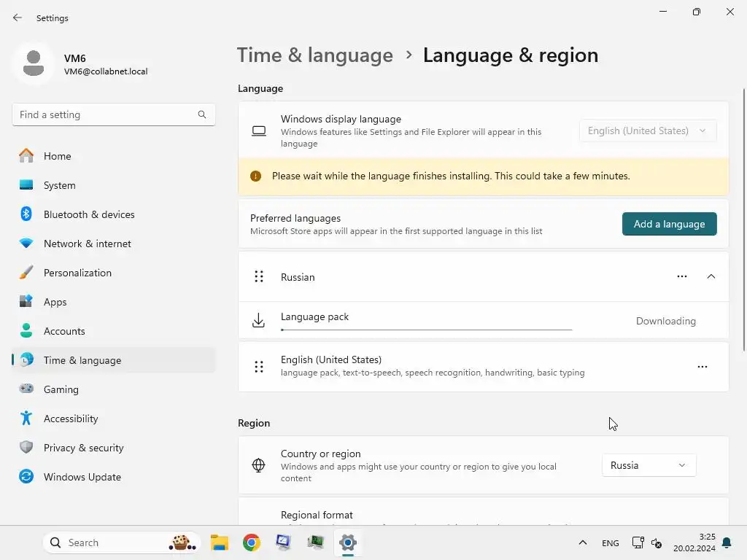This screenshot has width=747, height=560.
Task: Open the Apps settings category
Action: coord(113,302)
